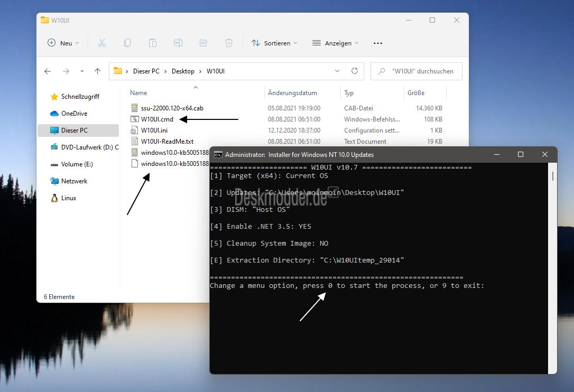Go back with the left arrow button
574x392 pixels.
[x=48, y=71]
